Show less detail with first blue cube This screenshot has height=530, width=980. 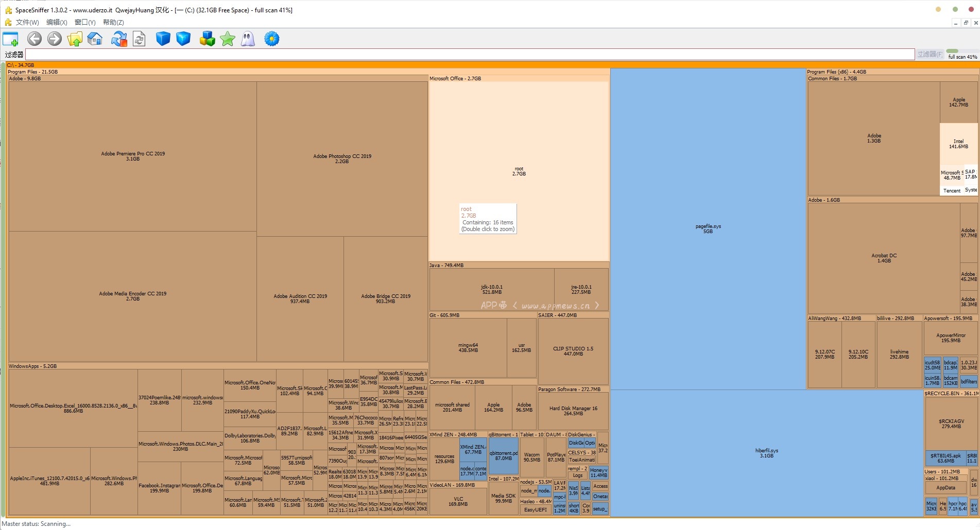pos(163,39)
